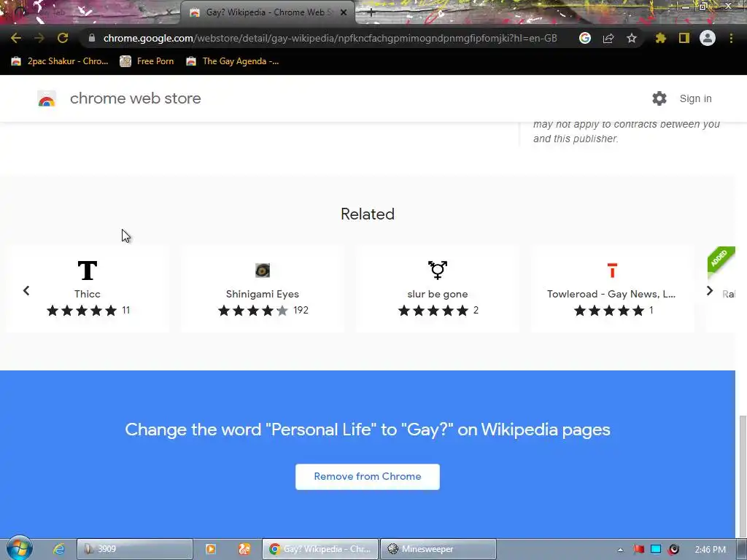Switch to Chrome window in taskbar

[x=320, y=549]
